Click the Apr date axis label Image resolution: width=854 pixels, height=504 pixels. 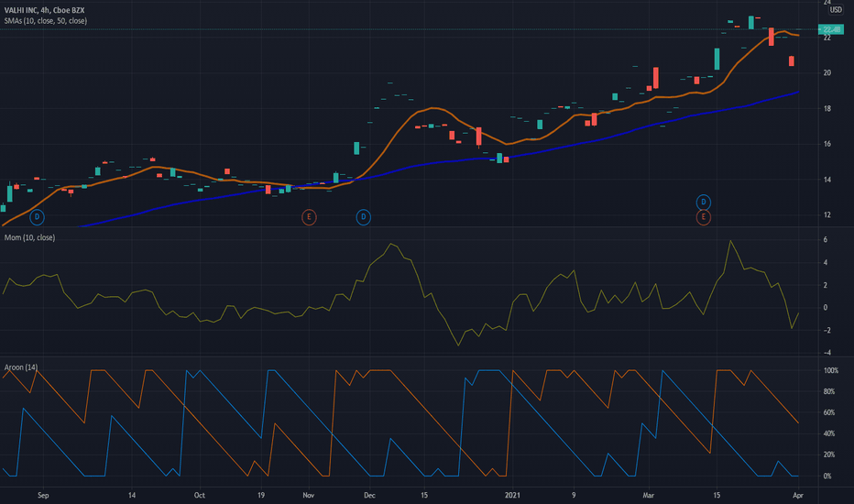[x=798, y=495]
